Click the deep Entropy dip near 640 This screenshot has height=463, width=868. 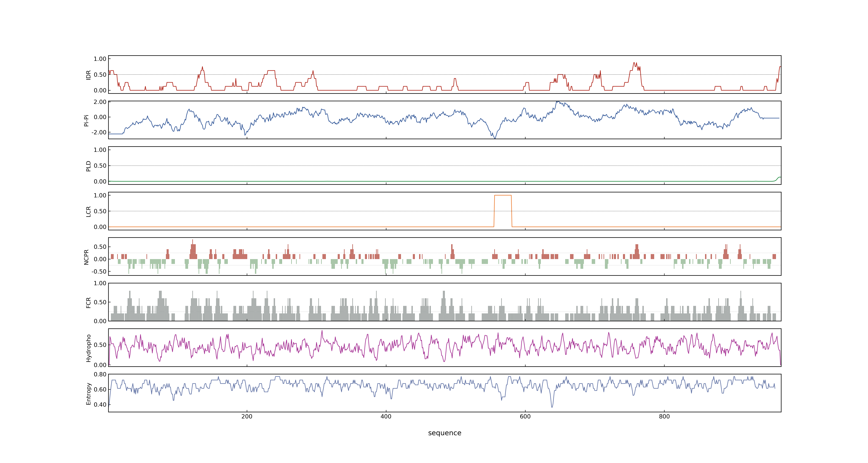tap(552, 407)
